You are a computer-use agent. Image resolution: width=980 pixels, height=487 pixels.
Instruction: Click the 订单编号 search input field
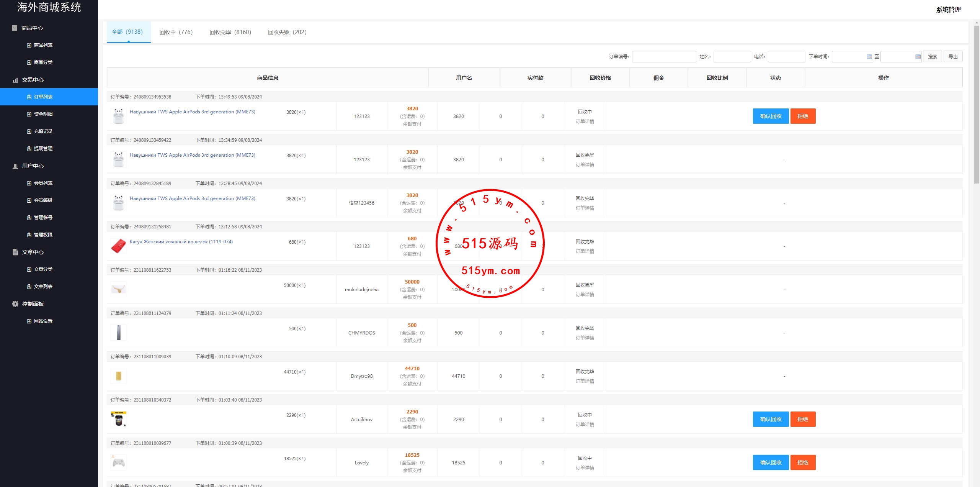point(664,57)
